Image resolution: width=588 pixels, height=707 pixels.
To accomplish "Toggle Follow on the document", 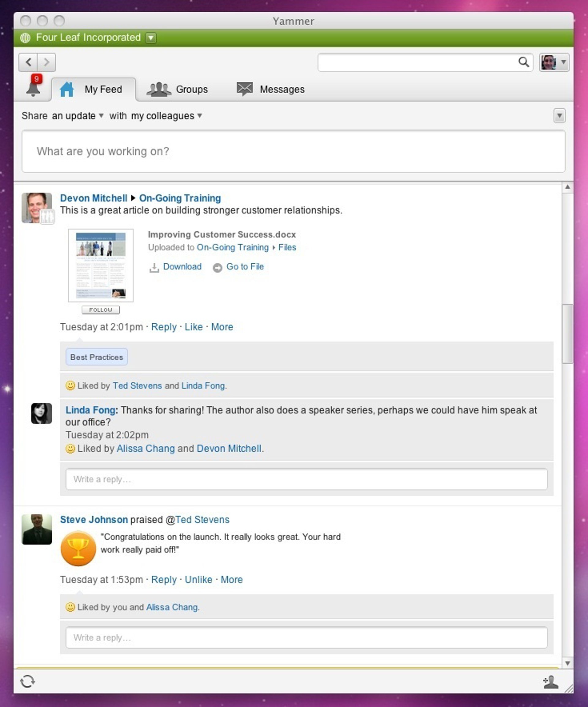I will 101,310.
